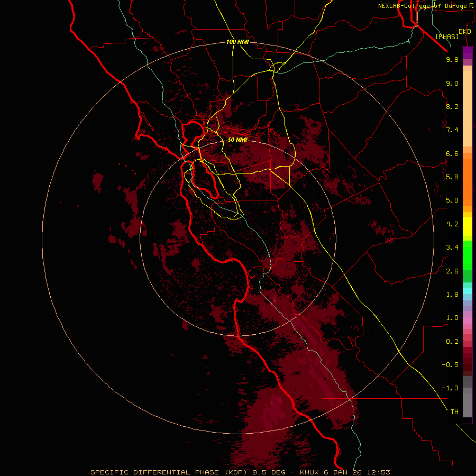476x476 pixels.
Task: Click the bright green segment of the color scale
Action: [467, 255]
